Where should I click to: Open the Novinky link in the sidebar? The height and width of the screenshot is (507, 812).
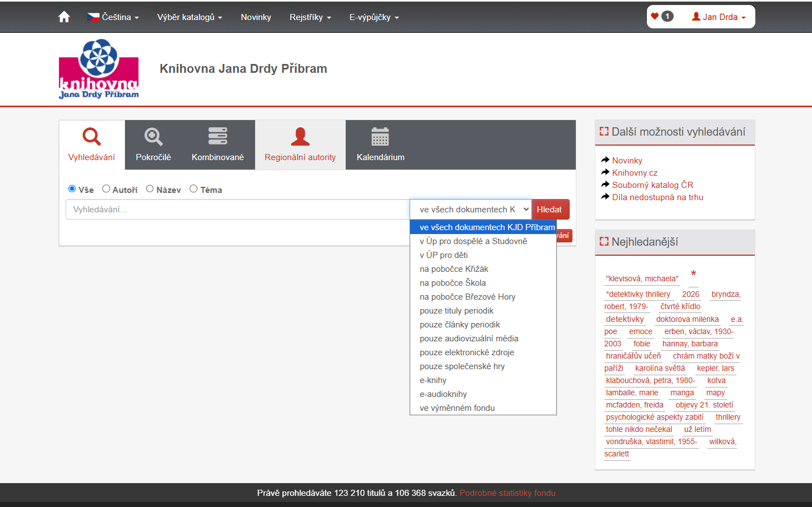click(627, 161)
